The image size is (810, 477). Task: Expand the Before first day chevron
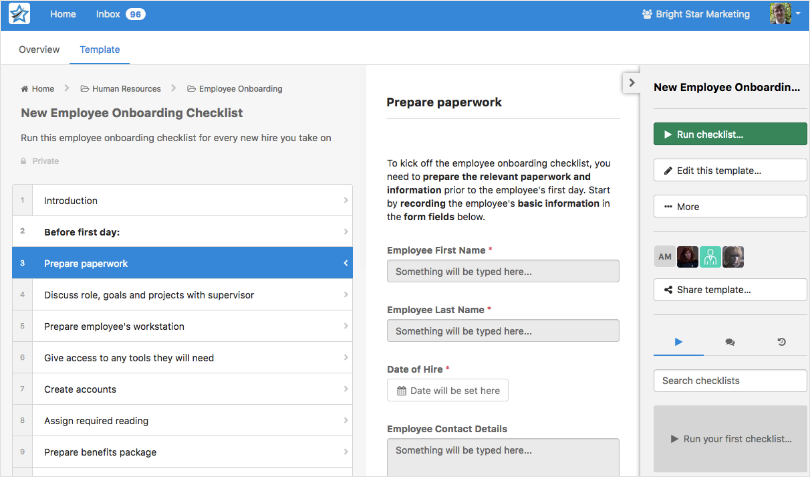tap(346, 232)
